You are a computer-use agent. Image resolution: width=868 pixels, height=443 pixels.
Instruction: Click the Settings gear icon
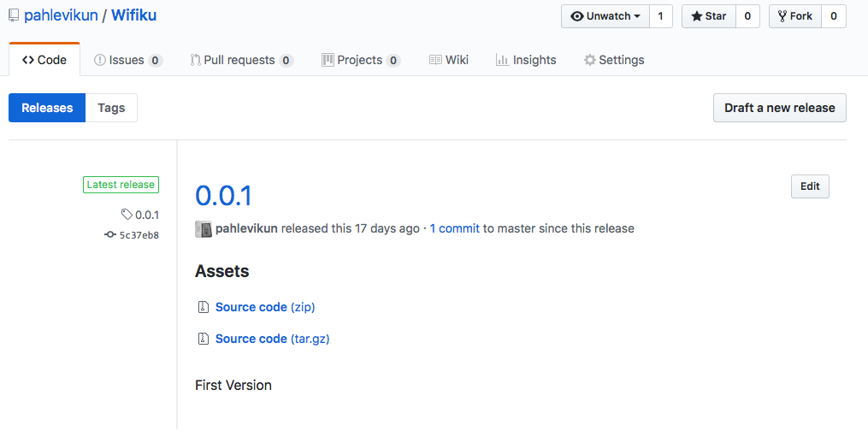click(x=590, y=60)
